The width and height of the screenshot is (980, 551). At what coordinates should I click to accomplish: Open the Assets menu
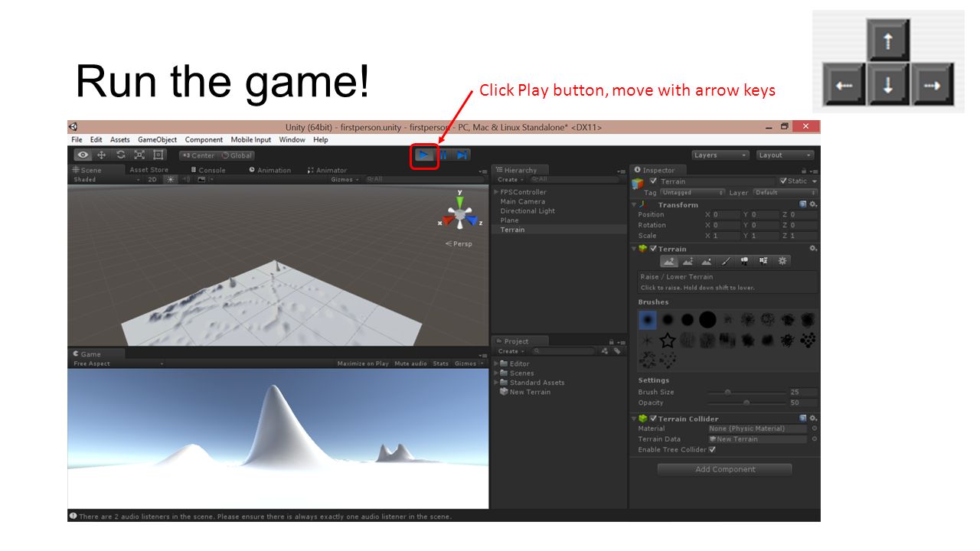[120, 139]
